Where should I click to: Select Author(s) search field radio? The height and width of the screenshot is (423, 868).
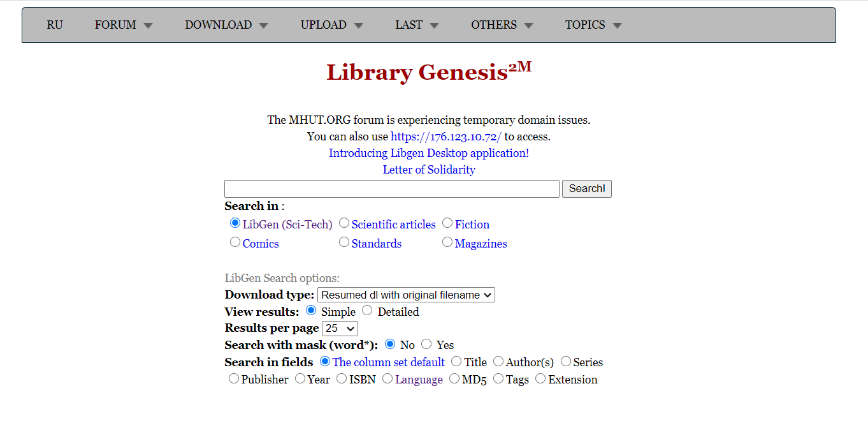coord(498,361)
